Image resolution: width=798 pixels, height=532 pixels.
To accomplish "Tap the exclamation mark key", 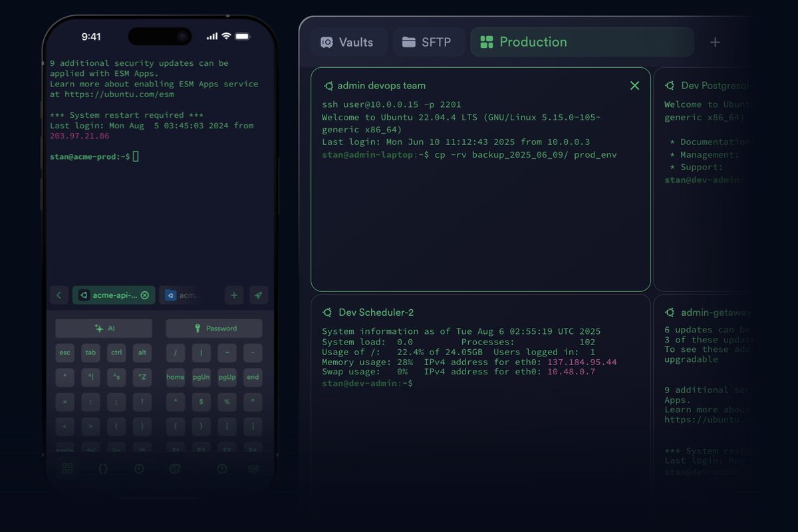I will coord(142,402).
